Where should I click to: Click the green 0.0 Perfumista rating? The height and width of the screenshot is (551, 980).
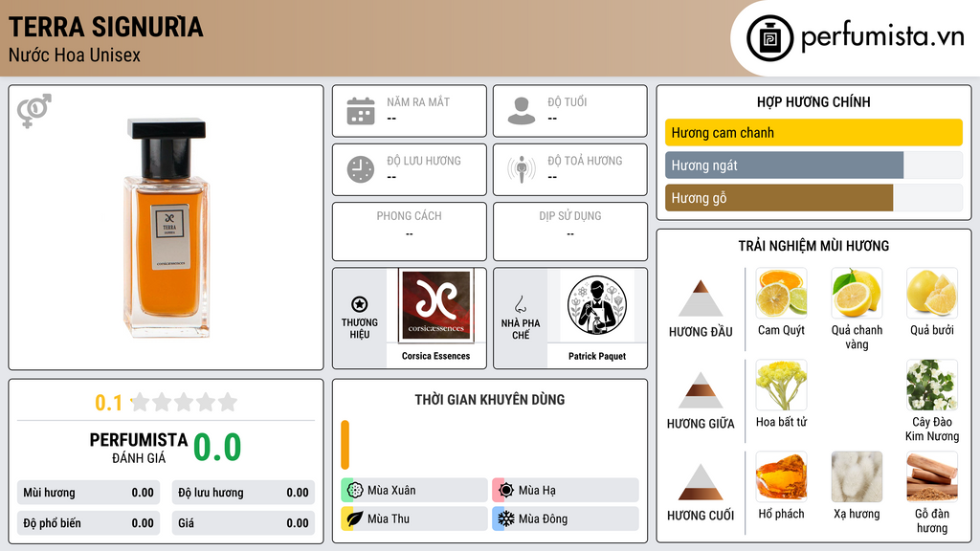click(x=217, y=448)
